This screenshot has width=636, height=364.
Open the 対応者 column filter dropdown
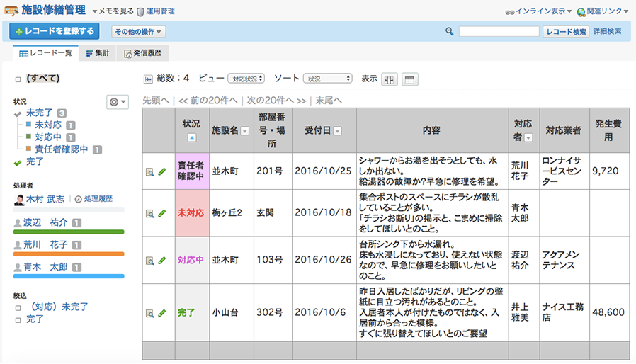coord(528,138)
